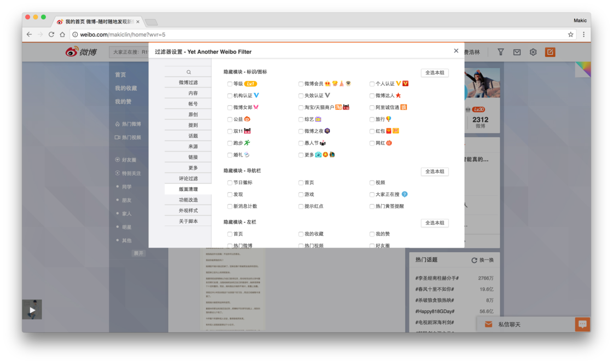
Task: Toggle the 热门黄签提醒 checkbox
Action: pos(372,206)
